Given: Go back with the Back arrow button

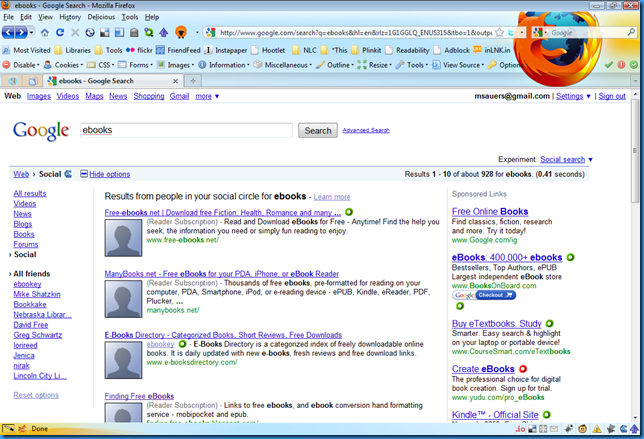Looking at the screenshot, I should [x=8, y=32].
